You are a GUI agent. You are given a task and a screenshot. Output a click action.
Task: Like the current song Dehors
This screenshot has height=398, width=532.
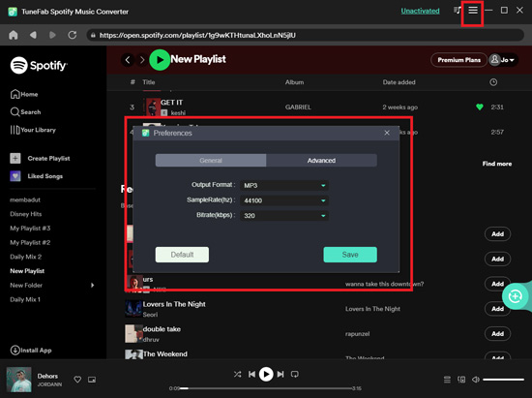pyautogui.click(x=77, y=380)
